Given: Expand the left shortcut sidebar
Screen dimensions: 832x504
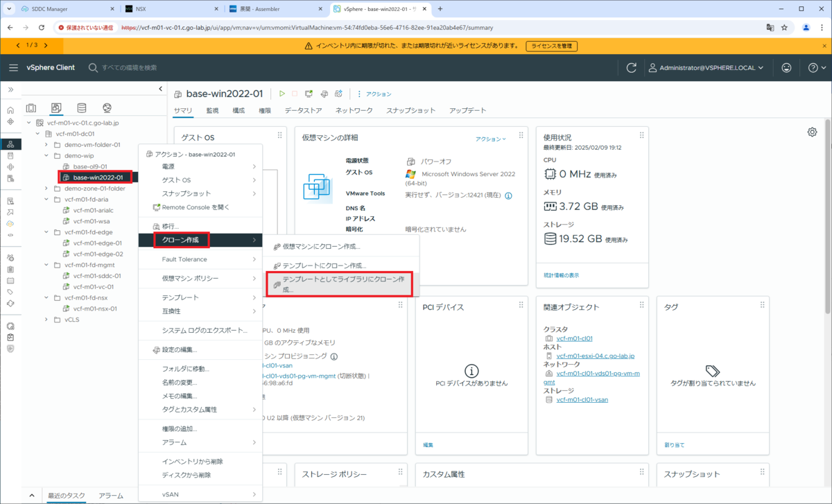Looking at the screenshot, I should coord(10,89).
